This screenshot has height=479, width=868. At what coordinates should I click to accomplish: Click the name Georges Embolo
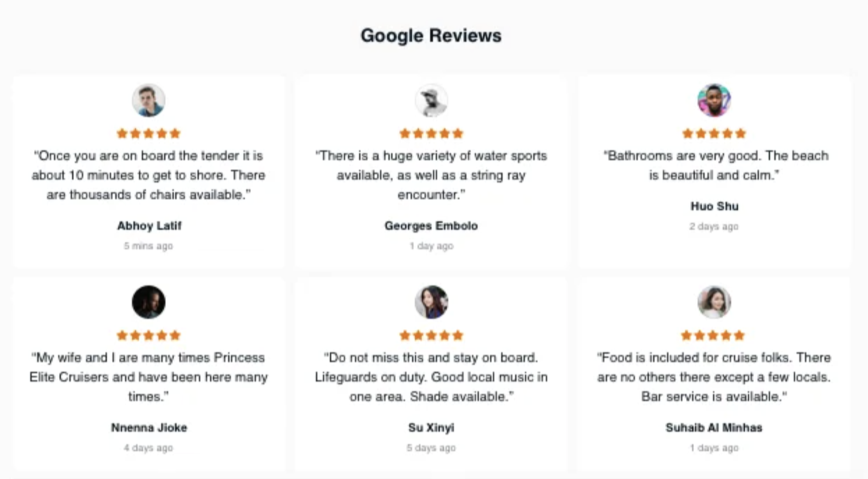coord(431,226)
